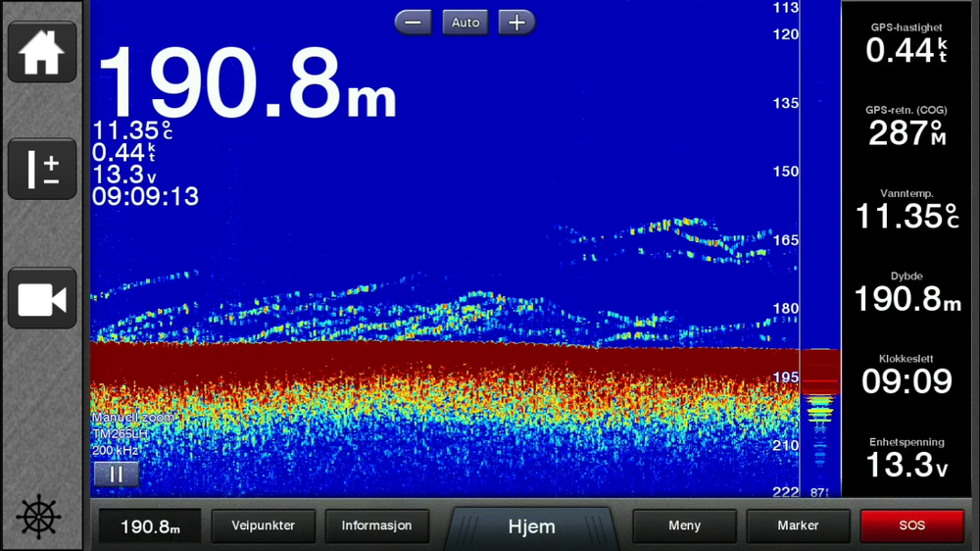Tap the 09:09:13 time overlay
Screen dimensions: 980x551
pyautogui.click(x=145, y=196)
